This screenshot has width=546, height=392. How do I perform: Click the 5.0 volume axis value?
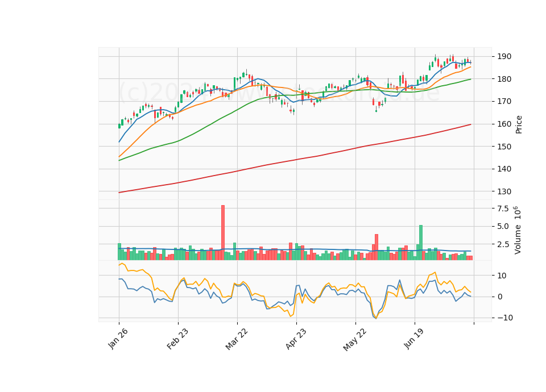point(503,227)
